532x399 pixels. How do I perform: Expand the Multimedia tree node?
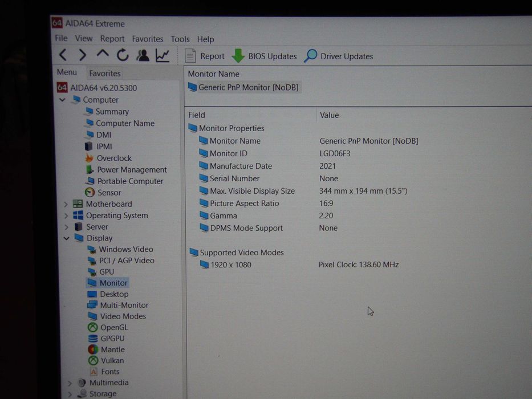(70, 383)
